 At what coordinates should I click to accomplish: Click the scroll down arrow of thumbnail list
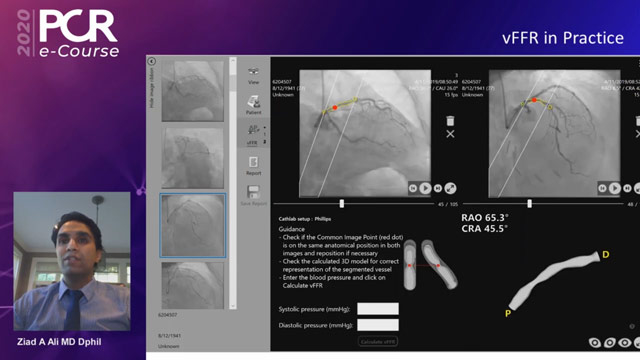tap(233, 306)
